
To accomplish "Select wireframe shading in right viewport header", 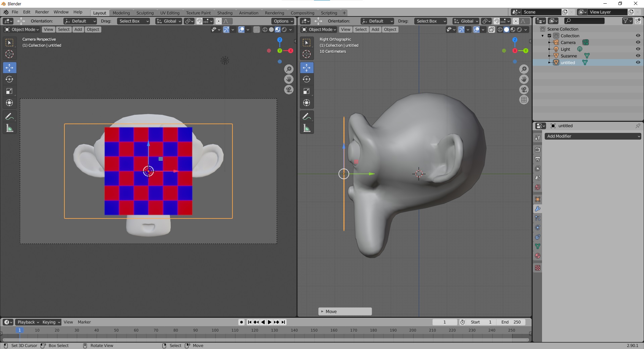I will pyautogui.click(x=500, y=30).
